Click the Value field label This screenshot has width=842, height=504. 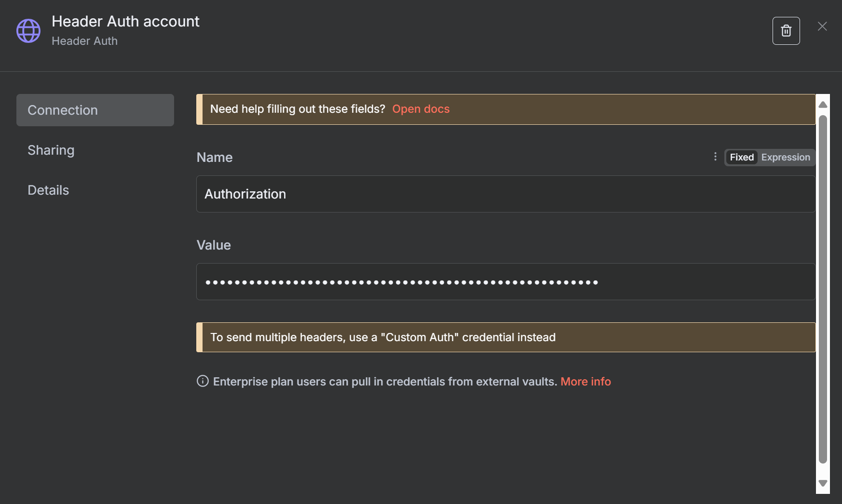pyautogui.click(x=214, y=245)
